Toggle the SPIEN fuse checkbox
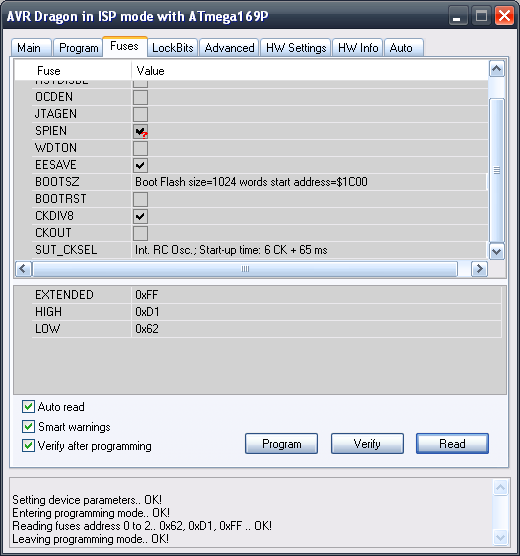 point(140,131)
